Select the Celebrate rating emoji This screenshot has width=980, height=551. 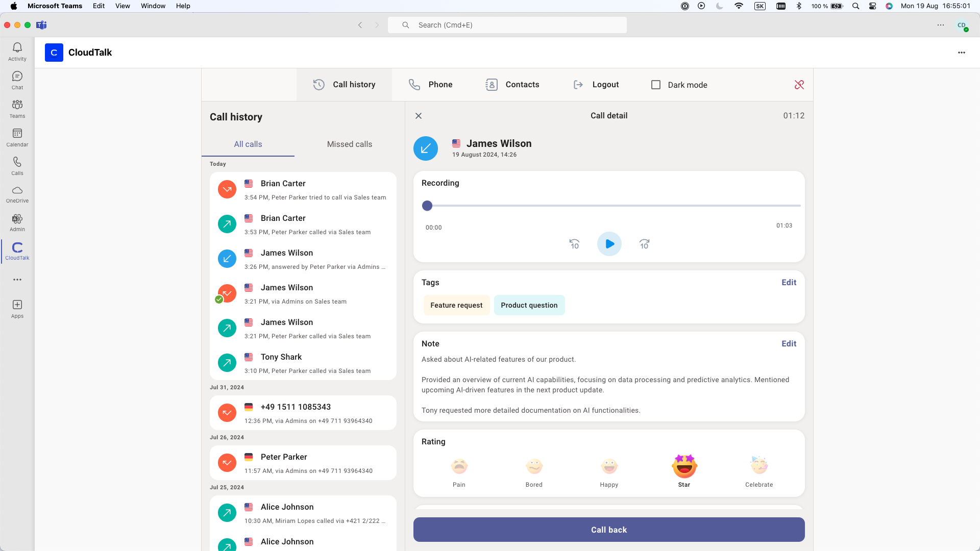click(758, 466)
